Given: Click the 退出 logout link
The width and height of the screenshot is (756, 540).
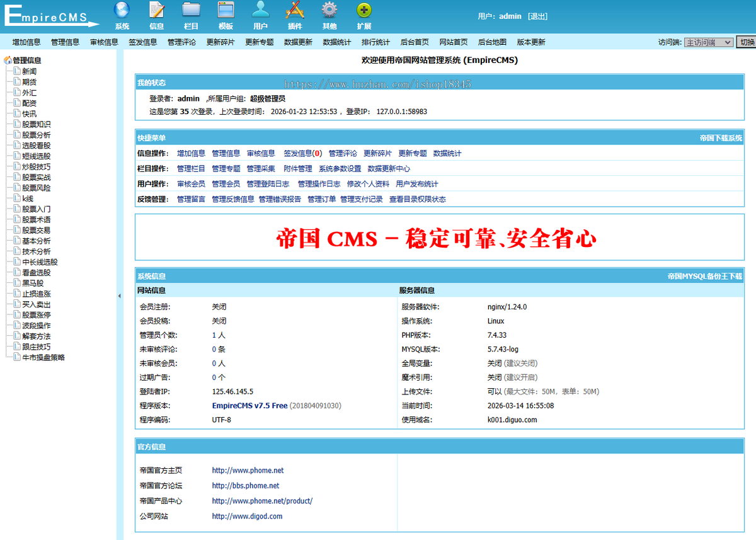Looking at the screenshot, I should click(537, 16).
